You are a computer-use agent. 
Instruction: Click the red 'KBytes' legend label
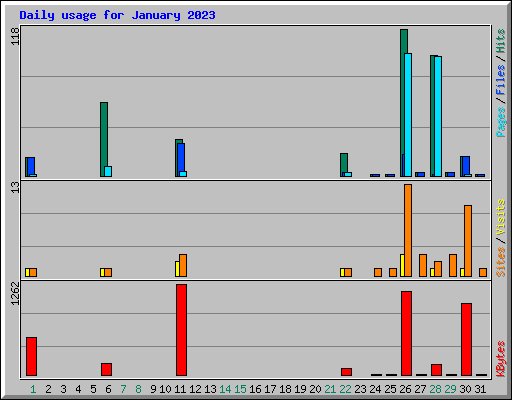click(500, 359)
